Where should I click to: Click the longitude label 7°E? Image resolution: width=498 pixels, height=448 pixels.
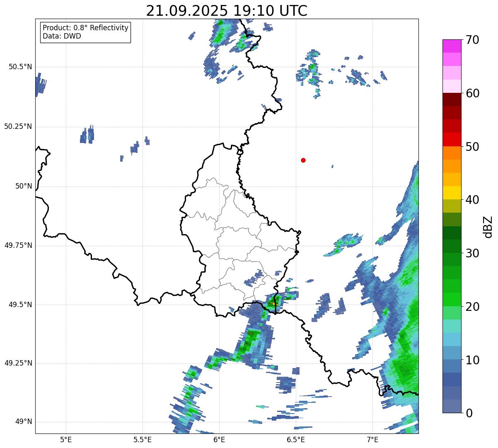[372, 439]
